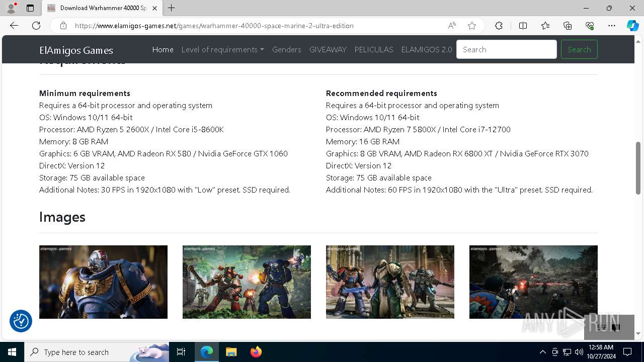Open the ELAMIGOS 2.0 nav link
Viewport: 644px width, 362px height.
[427, 49]
